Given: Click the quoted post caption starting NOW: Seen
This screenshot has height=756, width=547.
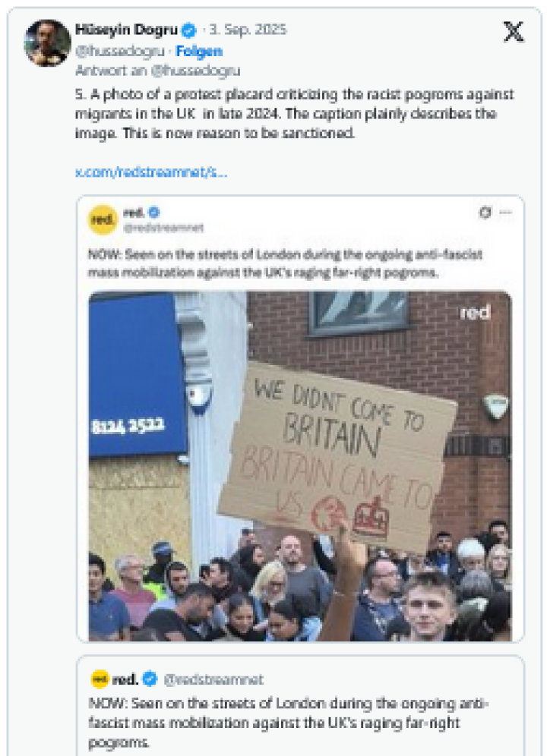Looking at the screenshot, I should pos(285,263).
